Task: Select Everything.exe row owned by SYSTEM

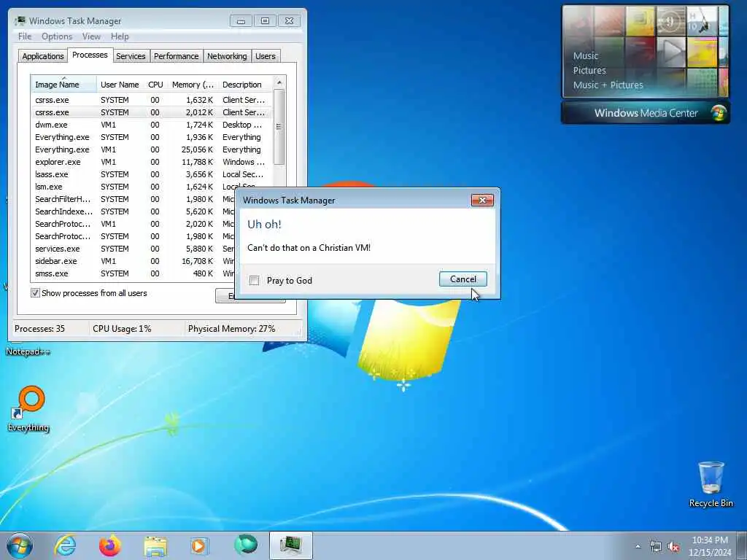Action: tap(152, 137)
